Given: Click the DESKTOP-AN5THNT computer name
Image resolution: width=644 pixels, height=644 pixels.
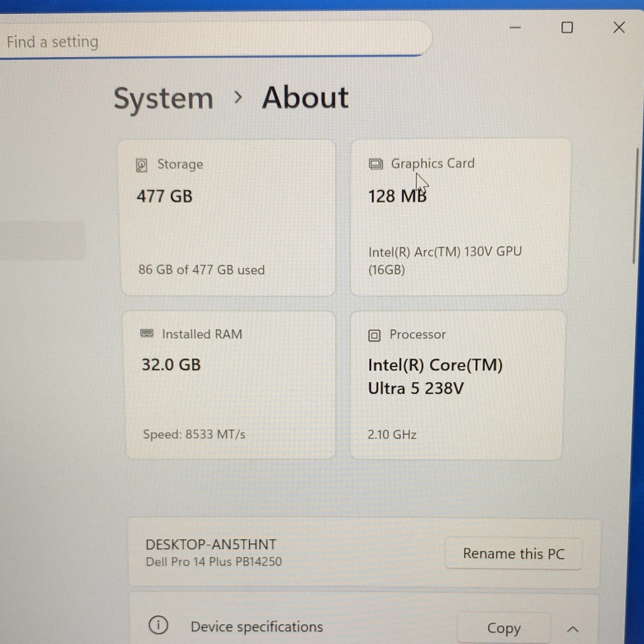Looking at the screenshot, I should [x=211, y=544].
